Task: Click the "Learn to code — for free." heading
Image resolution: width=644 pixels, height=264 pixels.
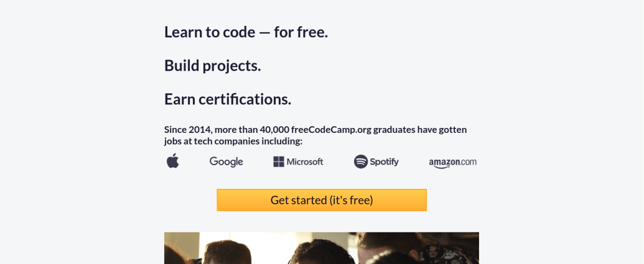Action: click(x=246, y=32)
